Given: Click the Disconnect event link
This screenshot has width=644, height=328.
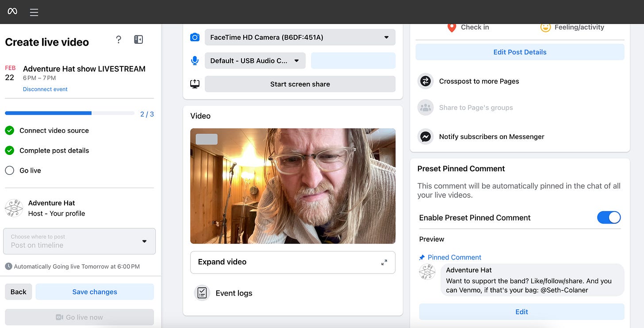Looking at the screenshot, I should (45, 89).
